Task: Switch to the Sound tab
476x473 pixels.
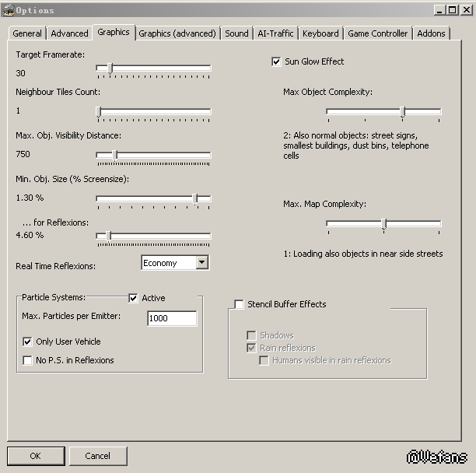Action: click(236, 33)
